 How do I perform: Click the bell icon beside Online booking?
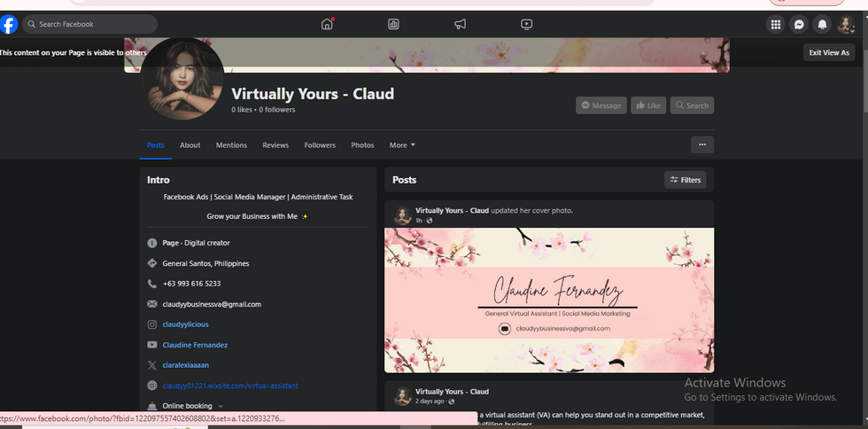152,406
